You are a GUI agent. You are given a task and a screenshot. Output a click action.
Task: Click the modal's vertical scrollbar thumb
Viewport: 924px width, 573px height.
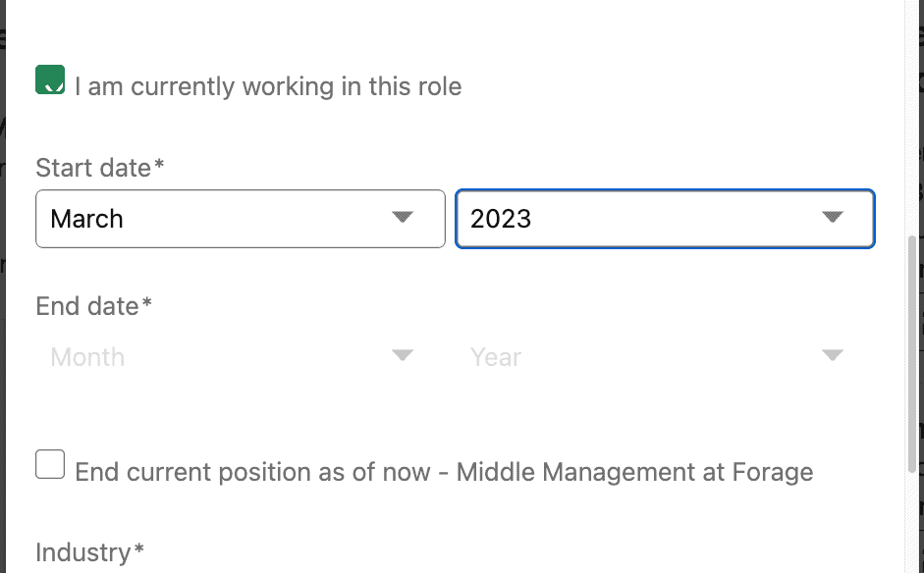912,353
